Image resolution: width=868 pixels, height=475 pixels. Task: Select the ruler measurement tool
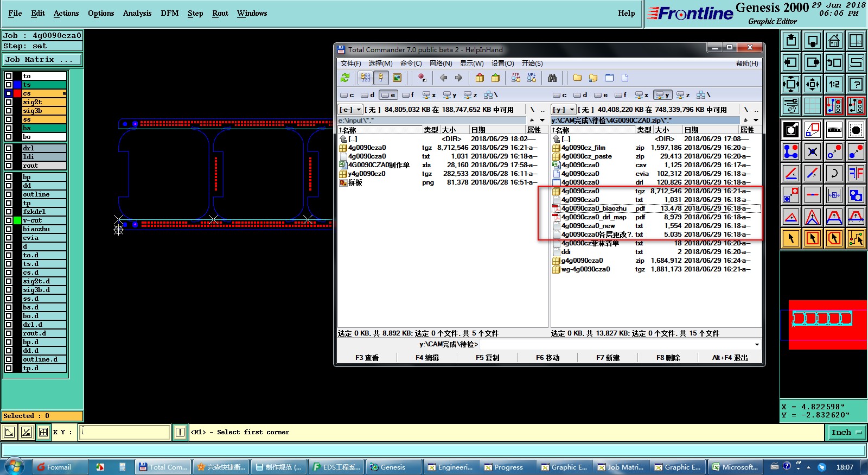click(x=834, y=130)
